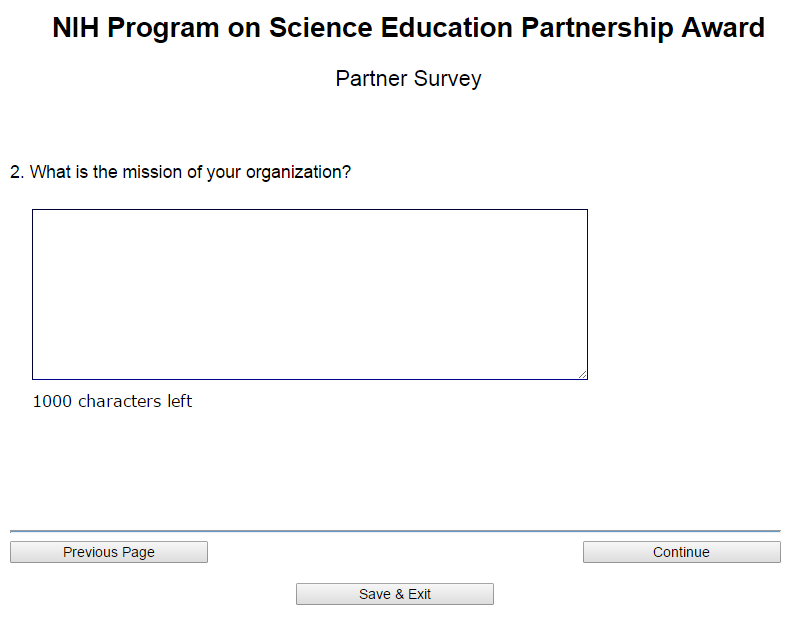
Task: Click the horizontal divider above the buttons
Action: [x=395, y=531]
